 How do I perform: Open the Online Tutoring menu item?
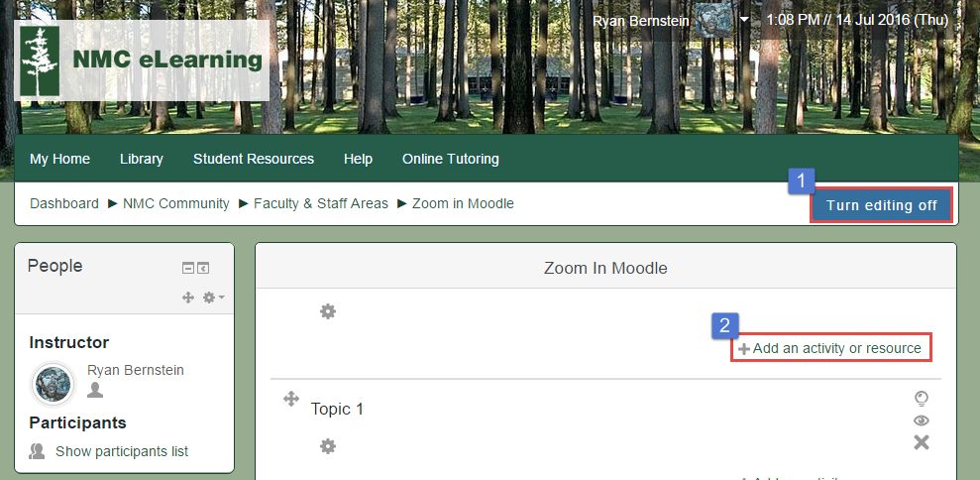pos(451,159)
